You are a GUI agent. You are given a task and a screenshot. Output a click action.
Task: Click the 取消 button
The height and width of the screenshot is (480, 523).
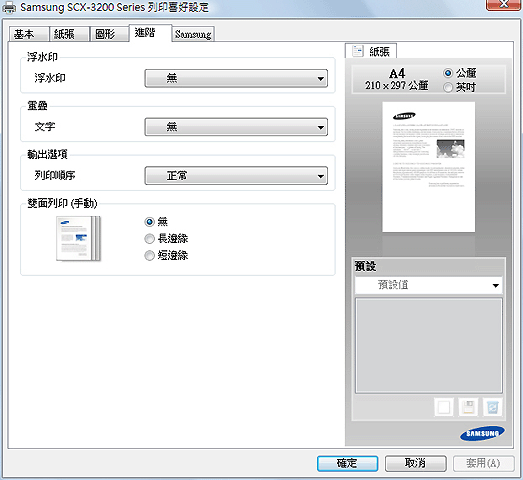pos(416,463)
